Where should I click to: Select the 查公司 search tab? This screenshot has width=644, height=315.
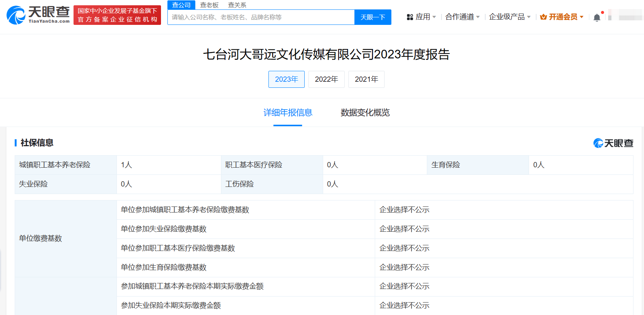click(x=181, y=5)
